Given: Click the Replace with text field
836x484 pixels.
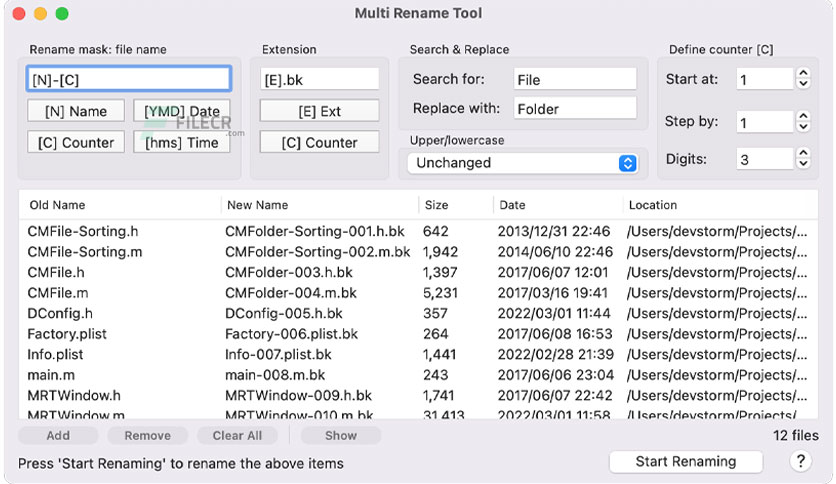Looking at the screenshot, I should [575, 109].
